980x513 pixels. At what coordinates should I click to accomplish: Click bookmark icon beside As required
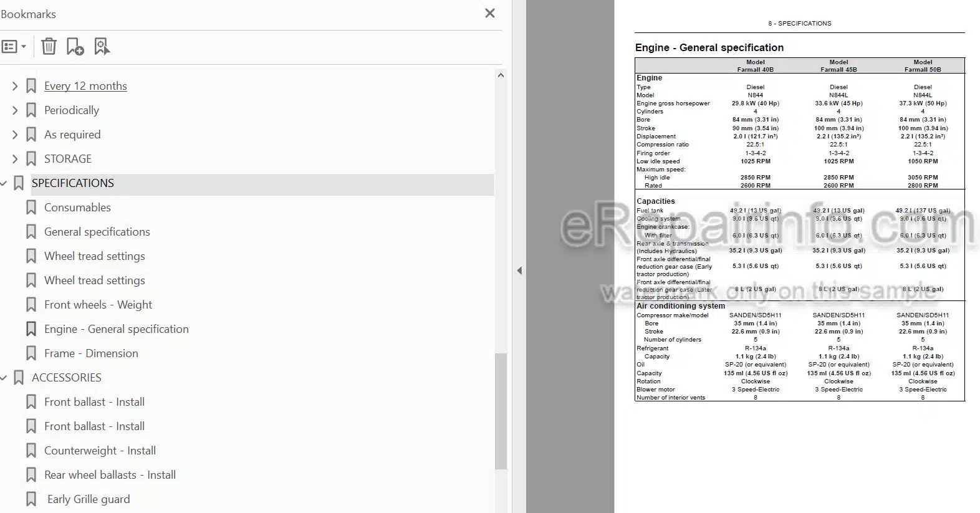click(x=31, y=135)
